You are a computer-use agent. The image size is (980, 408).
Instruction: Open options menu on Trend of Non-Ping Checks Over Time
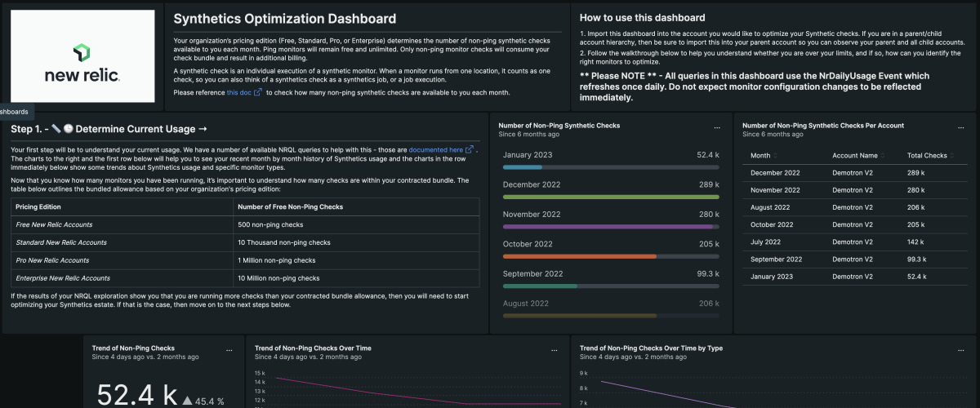coord(552,350)
